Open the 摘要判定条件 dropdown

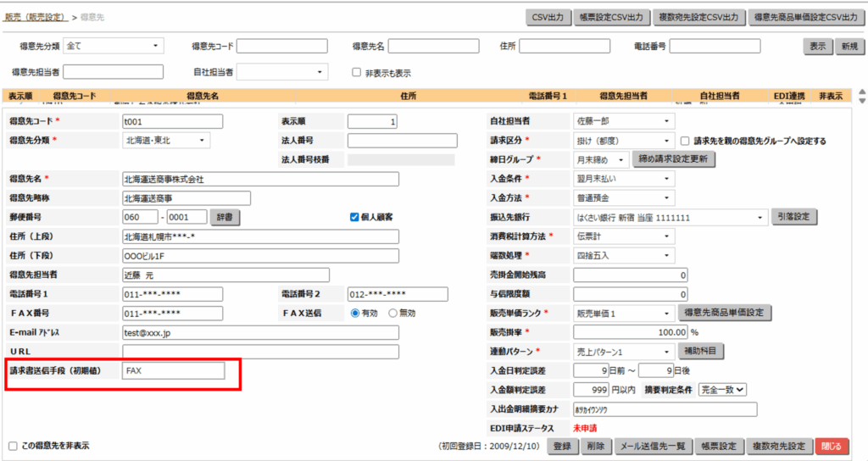tap(721, 389)
